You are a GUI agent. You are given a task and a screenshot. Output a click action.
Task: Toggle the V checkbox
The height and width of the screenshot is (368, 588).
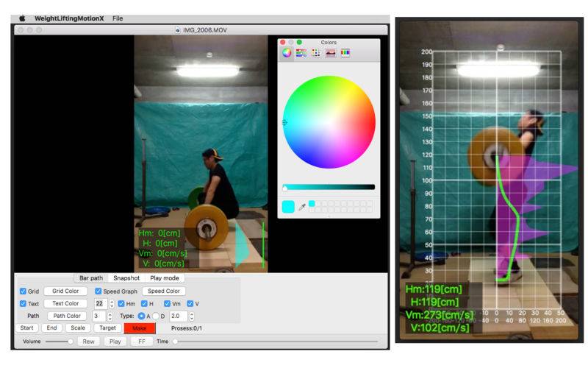click(190, 303)
